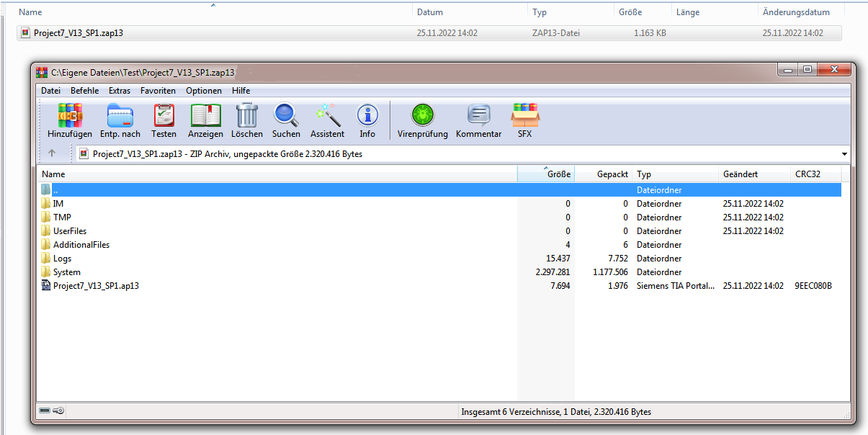Click the drive icon in status bar
Screen dimensions: 868x435
pyautogui.click(x=45, y=411)
